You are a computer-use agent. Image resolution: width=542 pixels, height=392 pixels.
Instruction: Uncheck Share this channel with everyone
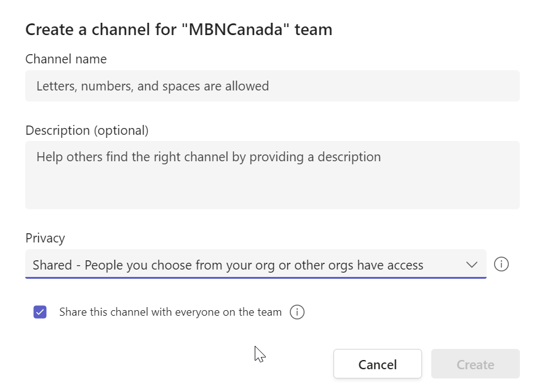[x=40, y=312]
